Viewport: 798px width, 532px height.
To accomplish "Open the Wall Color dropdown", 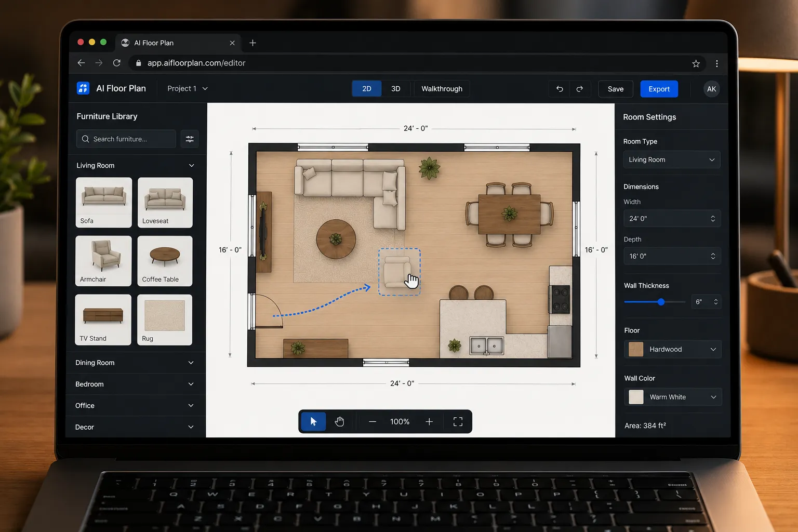I will [x=673, y=397].
